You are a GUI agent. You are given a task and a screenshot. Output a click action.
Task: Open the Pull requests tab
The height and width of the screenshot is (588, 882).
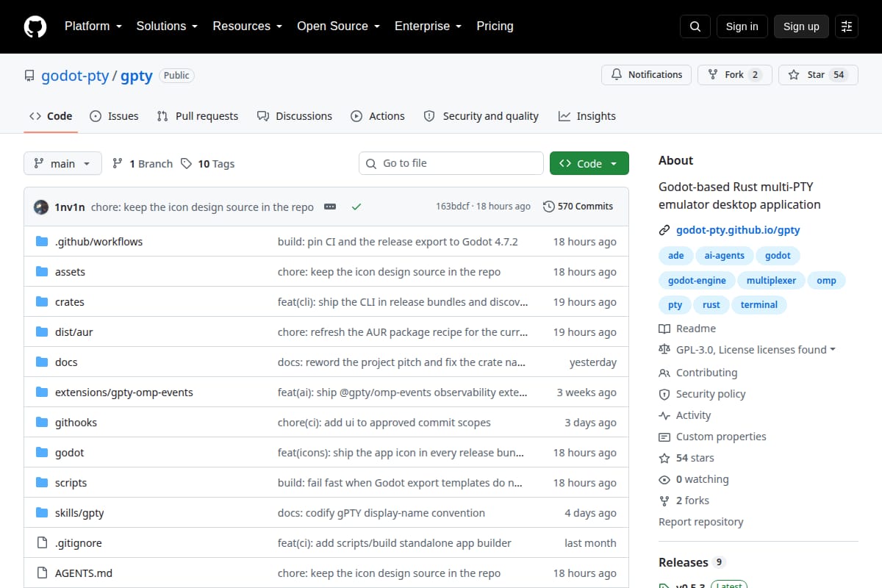(x=198, y=116)
